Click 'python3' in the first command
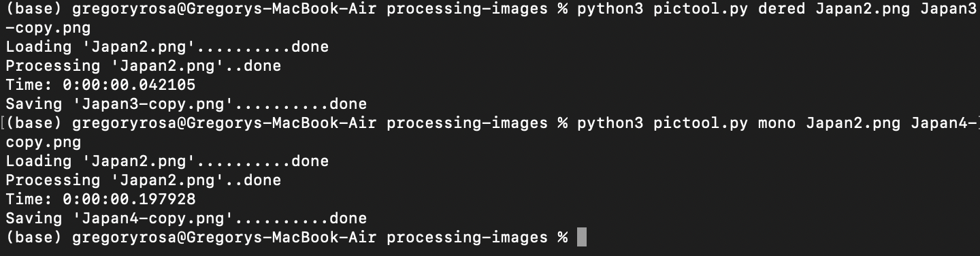 coord(610,10)
